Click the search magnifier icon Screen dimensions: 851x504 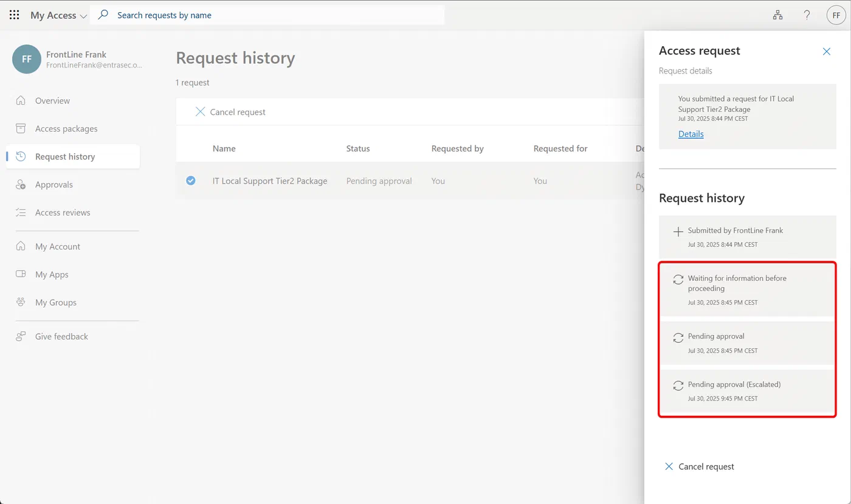tap(103, 15)
